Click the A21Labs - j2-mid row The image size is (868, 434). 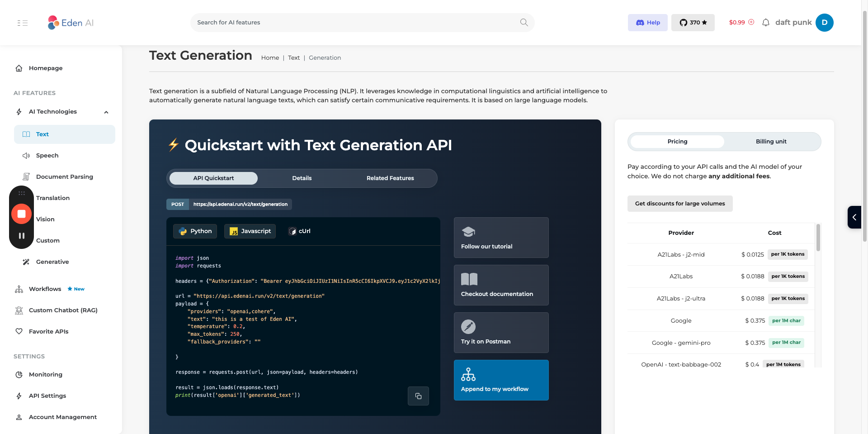coord(721,255)
